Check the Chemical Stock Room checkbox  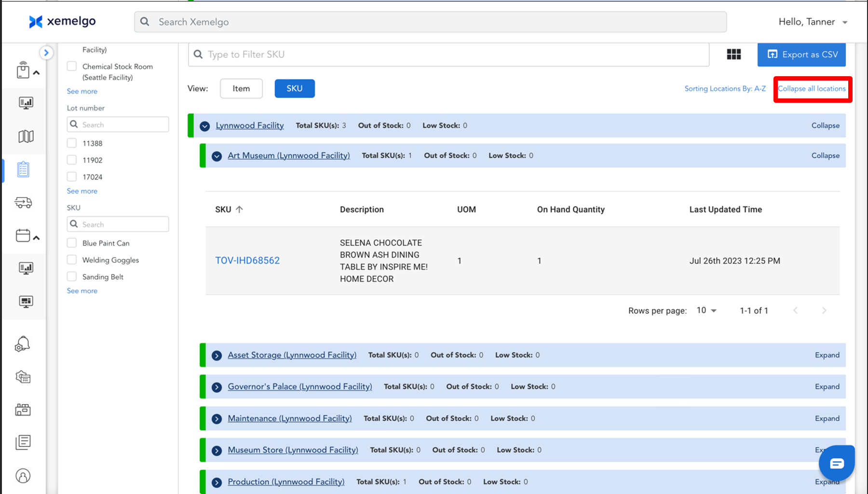tap(72, 66)
